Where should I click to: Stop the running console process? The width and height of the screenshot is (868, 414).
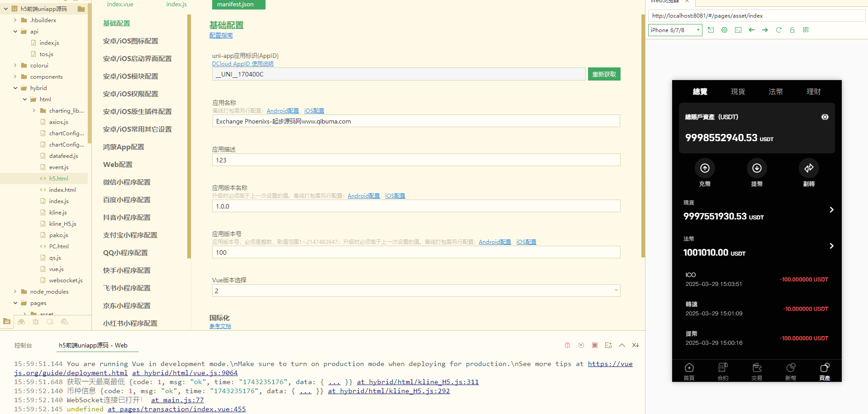click(595, 345)
